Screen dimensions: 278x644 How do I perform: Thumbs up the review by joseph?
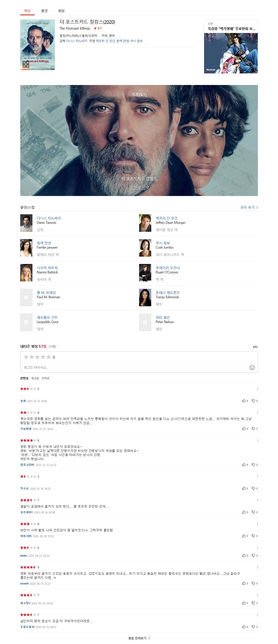pos(245,583)
